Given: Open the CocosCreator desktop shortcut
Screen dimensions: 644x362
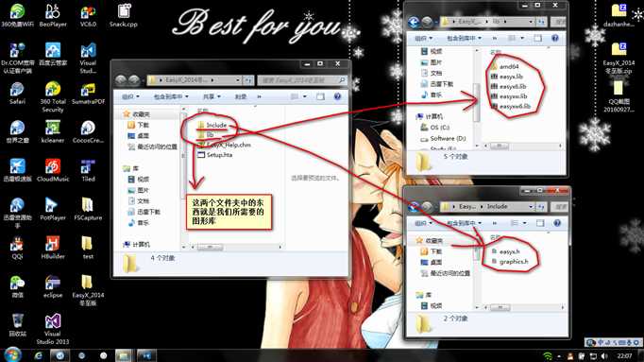Looking at the screenshot, I should tap(88, 132).
